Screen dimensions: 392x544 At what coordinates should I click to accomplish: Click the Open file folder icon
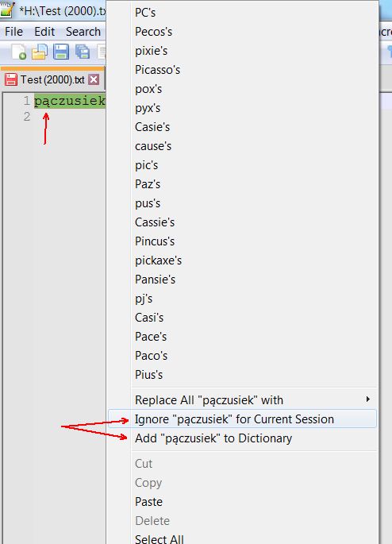click(x=40, y=52)
